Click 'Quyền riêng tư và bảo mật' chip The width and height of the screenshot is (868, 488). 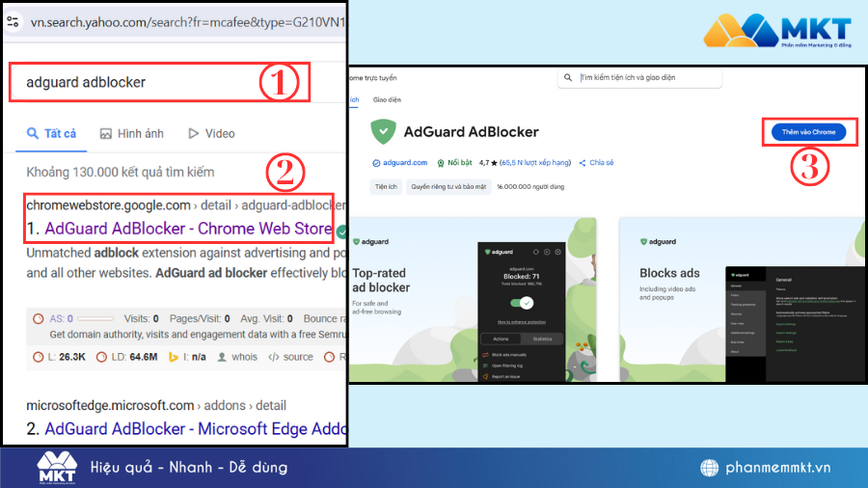pos(448,186)
